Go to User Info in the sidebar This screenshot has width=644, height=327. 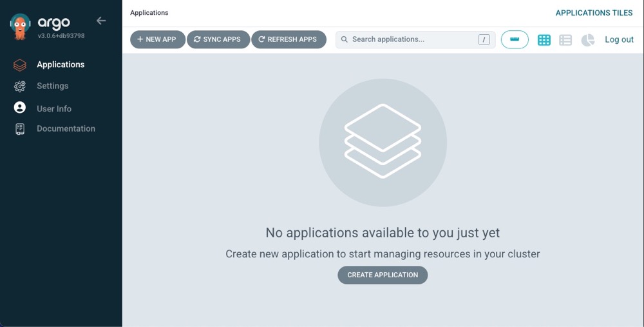point(54,109)
